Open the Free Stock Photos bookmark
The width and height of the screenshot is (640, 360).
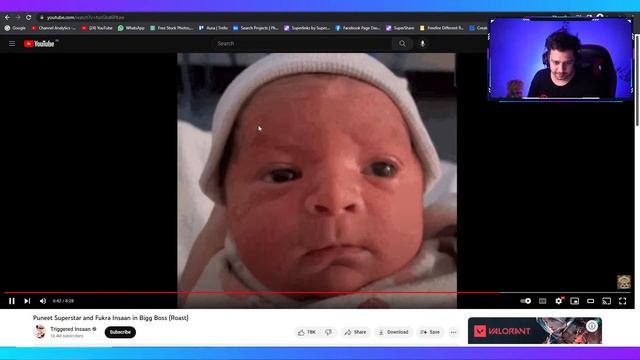coord(171,28)
